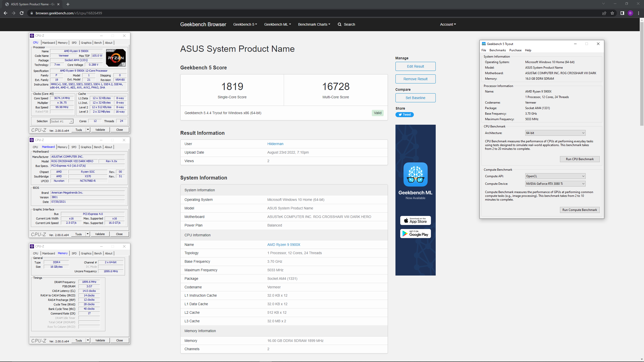Click the site lock icon in address bar
The image size is (644, 362).
pyautogui.click(x=31, y=13)
